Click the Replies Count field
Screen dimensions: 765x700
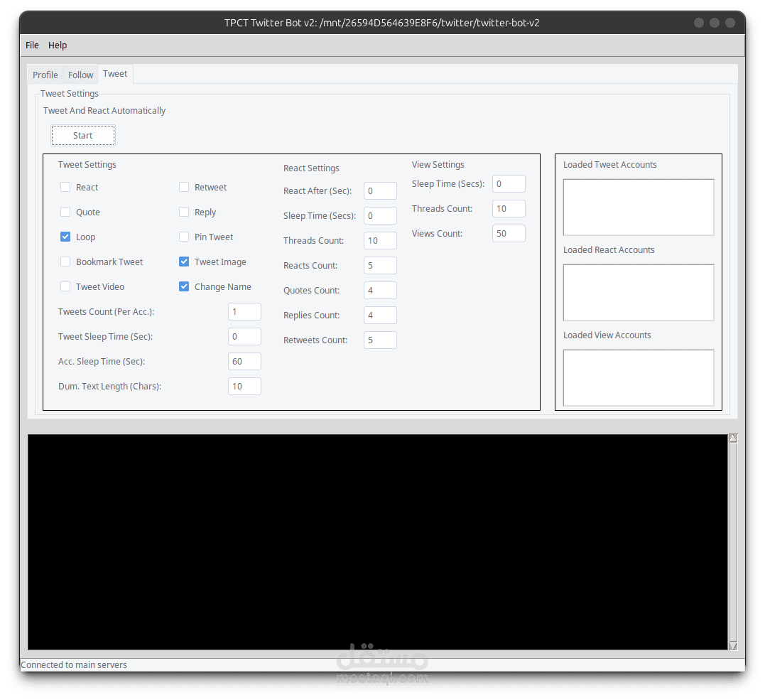[380, 316]
